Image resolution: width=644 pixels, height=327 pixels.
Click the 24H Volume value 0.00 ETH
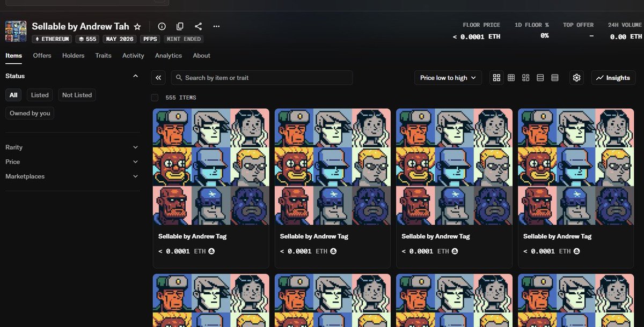pyautogui.click(x=626, y=37)
